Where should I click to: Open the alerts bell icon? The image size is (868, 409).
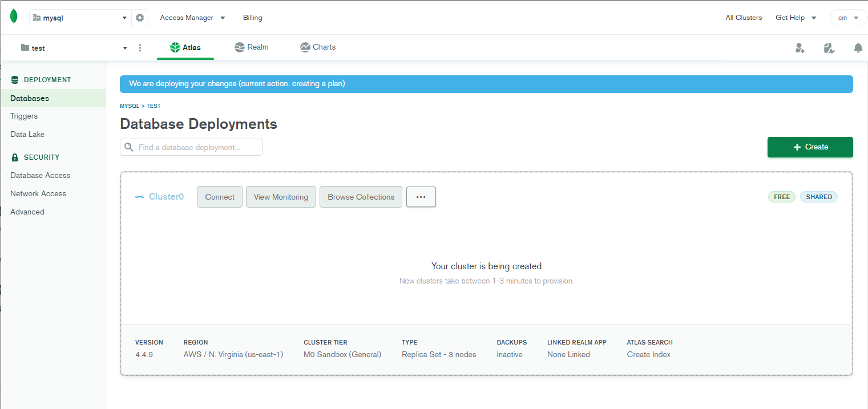coord(858,48)
